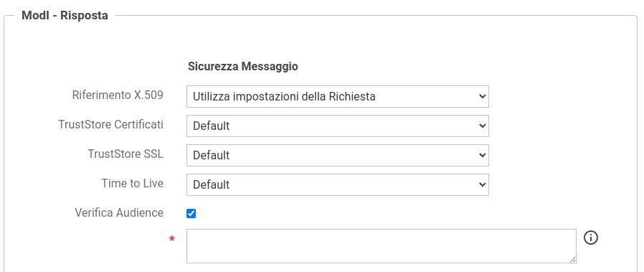This screenshot has width=644, height=272.
Task: Click the Riferimento X.509 label
Action: 118,95
